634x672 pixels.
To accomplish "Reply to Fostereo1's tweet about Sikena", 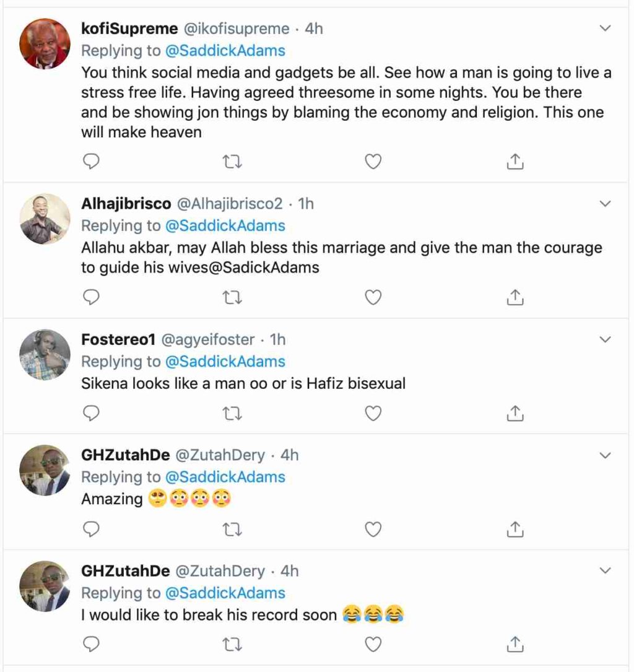I will (91, 413).
